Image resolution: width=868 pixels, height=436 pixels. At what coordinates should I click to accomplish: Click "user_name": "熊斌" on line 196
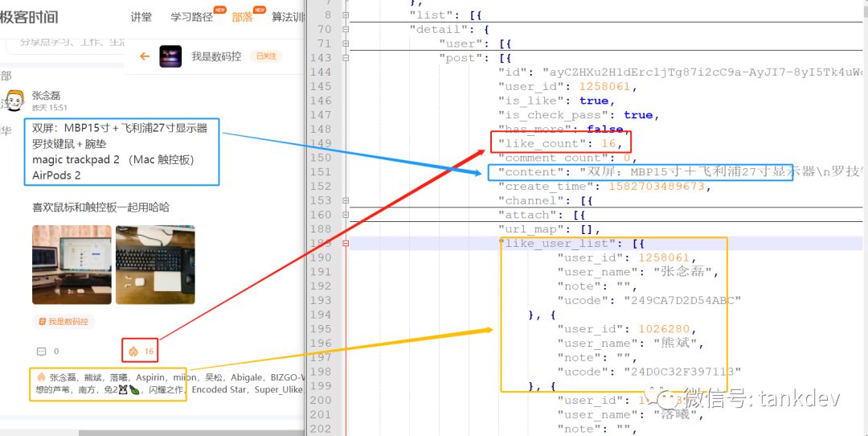tap(631, 343)
